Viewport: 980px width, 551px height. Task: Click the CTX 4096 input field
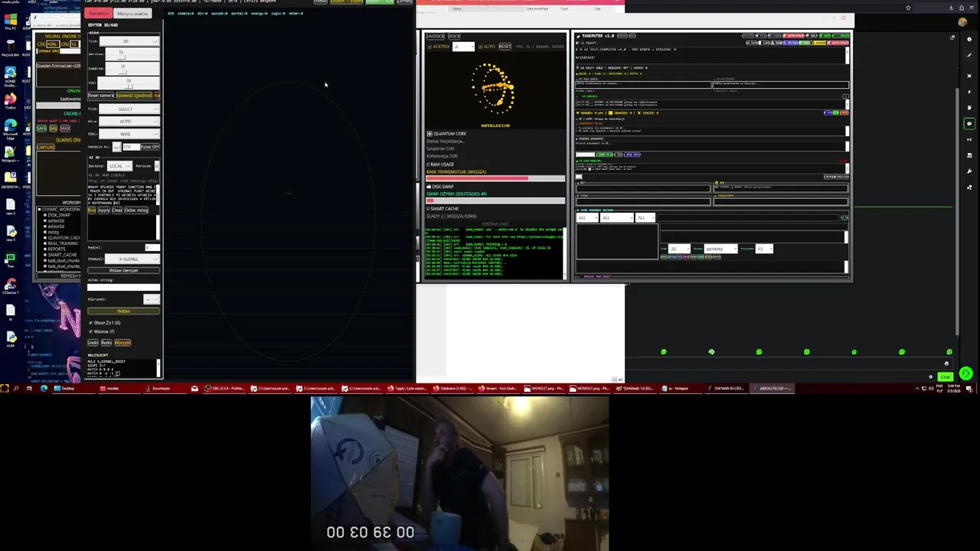tap(52, 44)
